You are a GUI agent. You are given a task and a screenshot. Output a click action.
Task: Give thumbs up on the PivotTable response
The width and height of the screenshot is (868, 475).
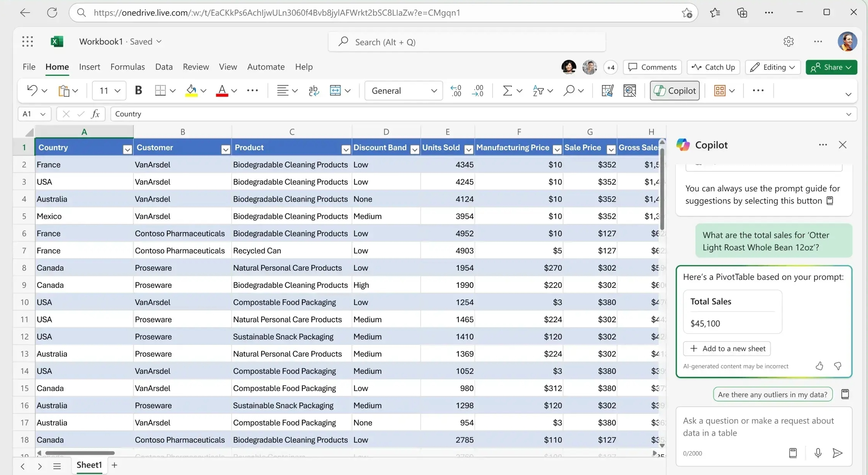819,366
